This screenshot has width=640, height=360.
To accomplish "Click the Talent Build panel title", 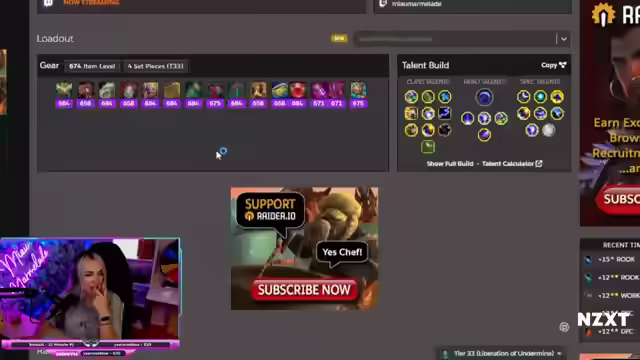I will [425, 65].
